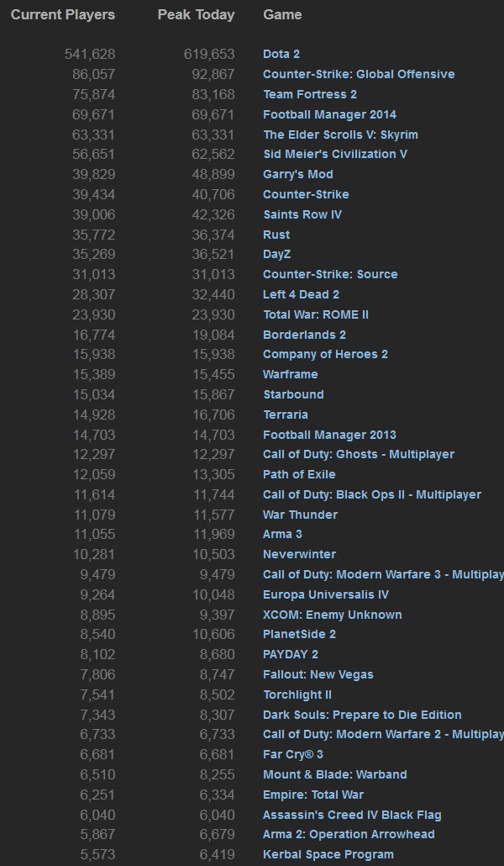The height and width of the screenshot is (866, 504).
Task: Click the Current Players column header
Action: tap(63, 14)
